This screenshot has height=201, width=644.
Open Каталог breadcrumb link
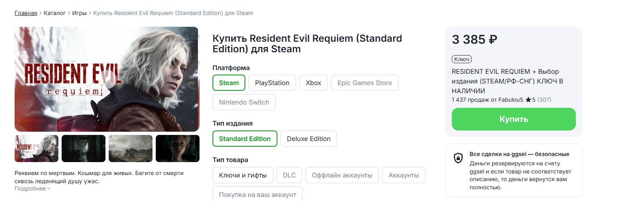point(54,13)
